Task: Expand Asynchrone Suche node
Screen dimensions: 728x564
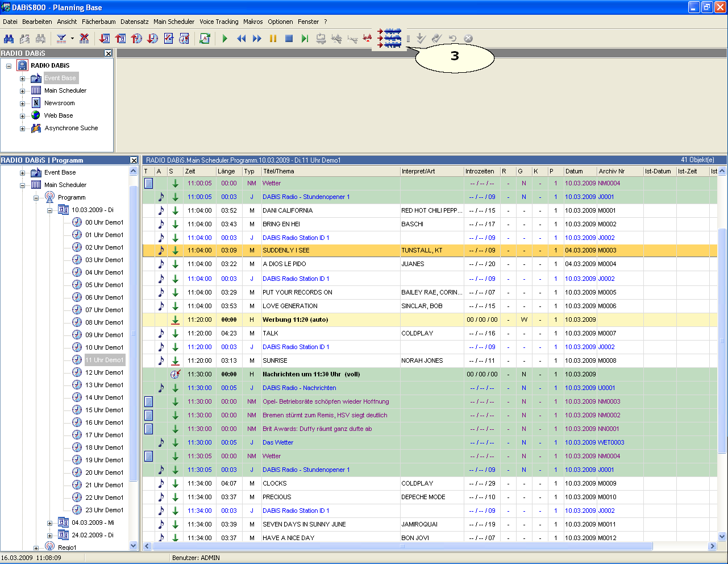Action: point(22,128)
